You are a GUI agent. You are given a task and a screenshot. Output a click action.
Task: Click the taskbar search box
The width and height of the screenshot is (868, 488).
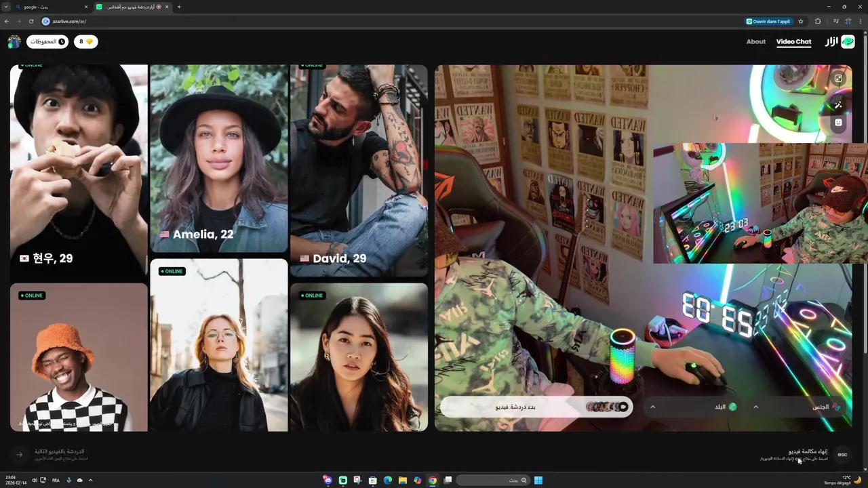tap(493, 480)
